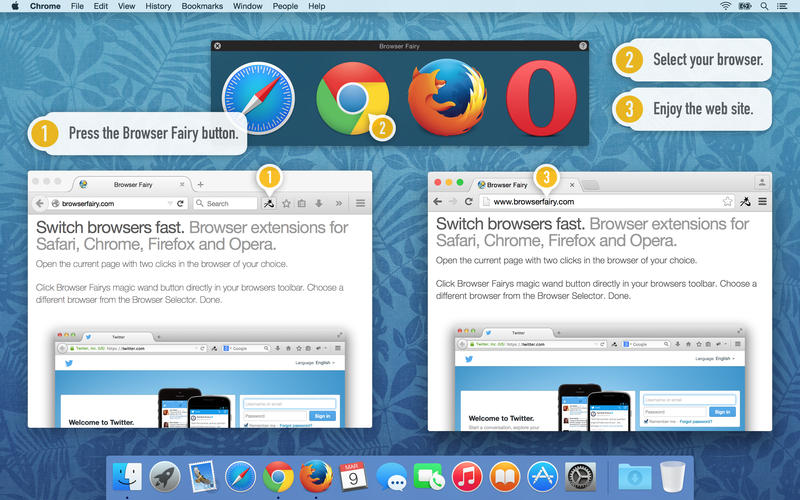
Task: Open Finder from the Dock
Action: [x=127, y=476]
